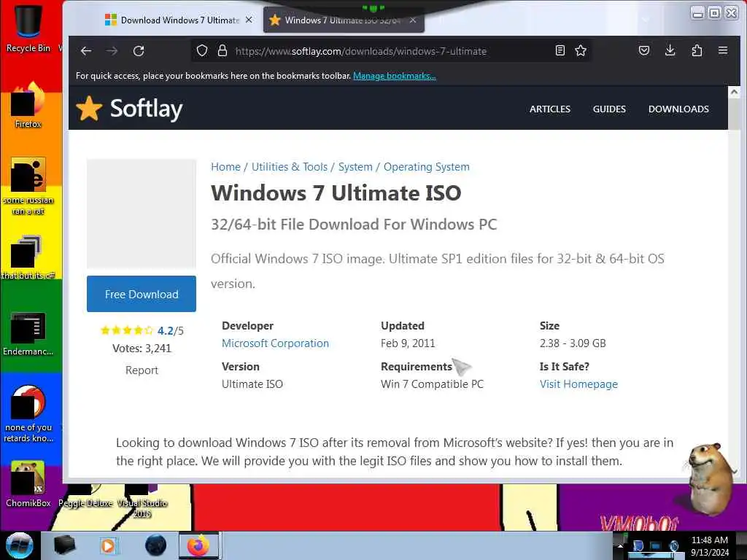Open the Visit Homepage link
747x560 pixels.
click(x=578, y=384)
